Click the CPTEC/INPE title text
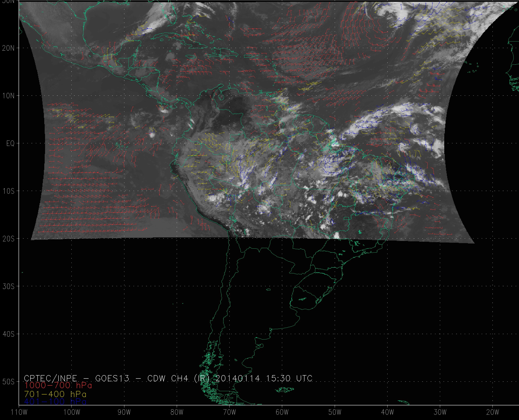 [x=50, y=378]
